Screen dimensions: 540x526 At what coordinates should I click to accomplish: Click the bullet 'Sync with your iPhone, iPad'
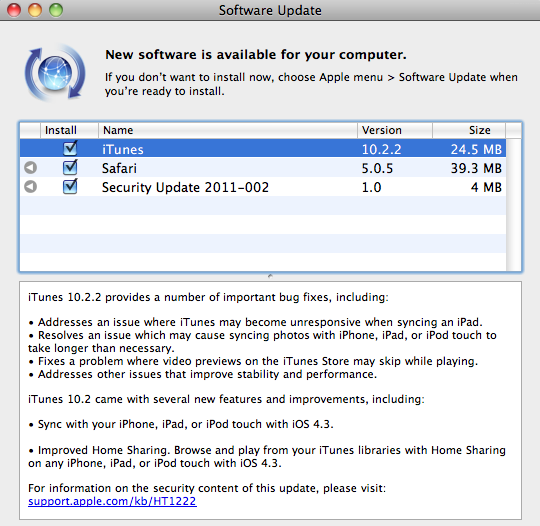(x=181, y=424)
